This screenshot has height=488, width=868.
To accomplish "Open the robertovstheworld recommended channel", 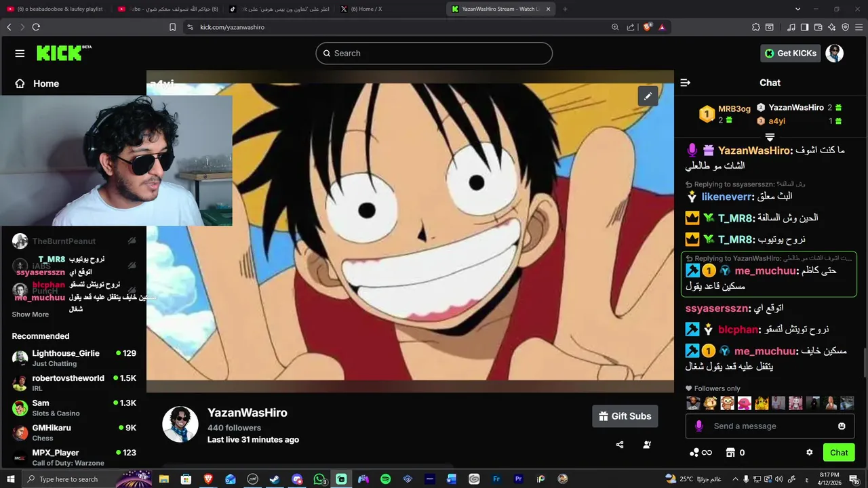I will (73, 383).
